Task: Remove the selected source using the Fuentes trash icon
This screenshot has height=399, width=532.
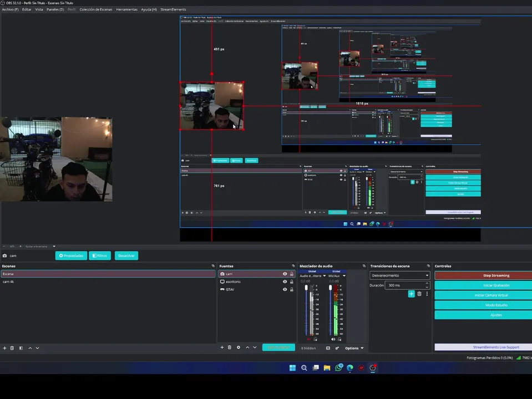Action: (229, 347)
